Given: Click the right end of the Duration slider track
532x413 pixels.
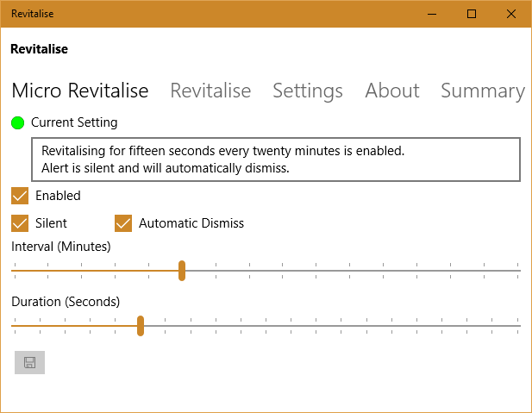Looking at the screenshot, I should pyautogui.click(x=517, y=326).
